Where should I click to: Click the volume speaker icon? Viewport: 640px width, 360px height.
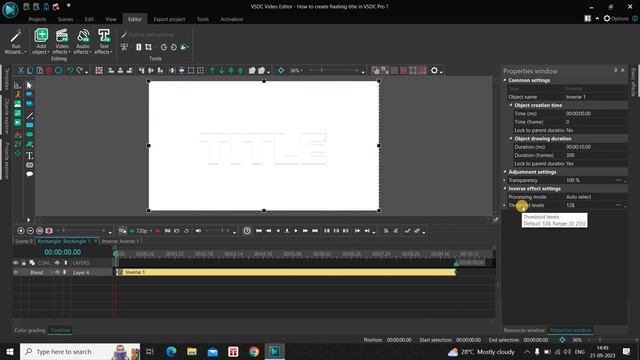point(198,231)
